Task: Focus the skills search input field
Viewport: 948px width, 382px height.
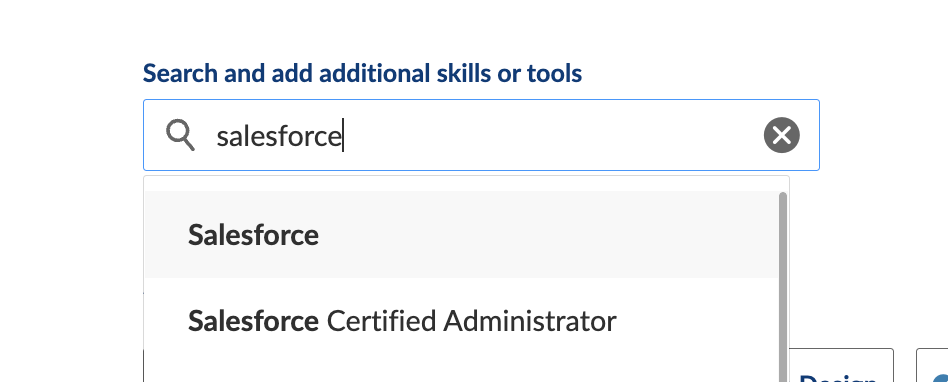Action: pos(481,135)
